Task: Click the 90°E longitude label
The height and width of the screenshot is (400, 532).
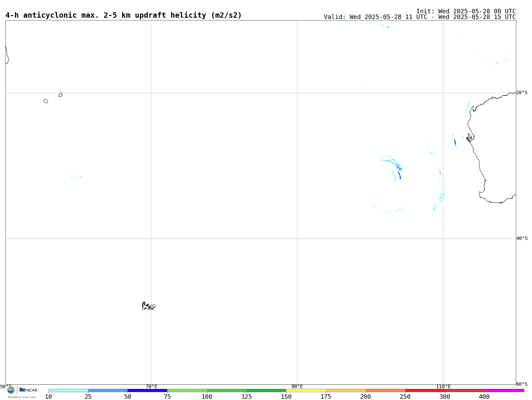Action: (297, 386)
